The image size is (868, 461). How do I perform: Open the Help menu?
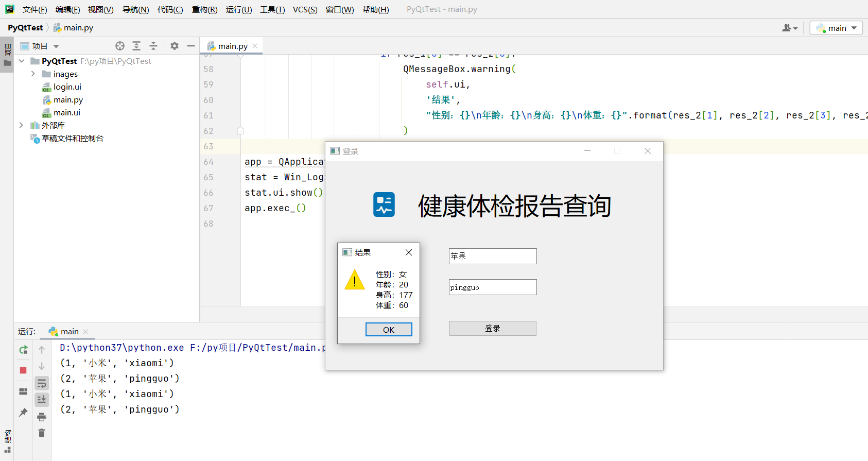click(x=375, y=9)
